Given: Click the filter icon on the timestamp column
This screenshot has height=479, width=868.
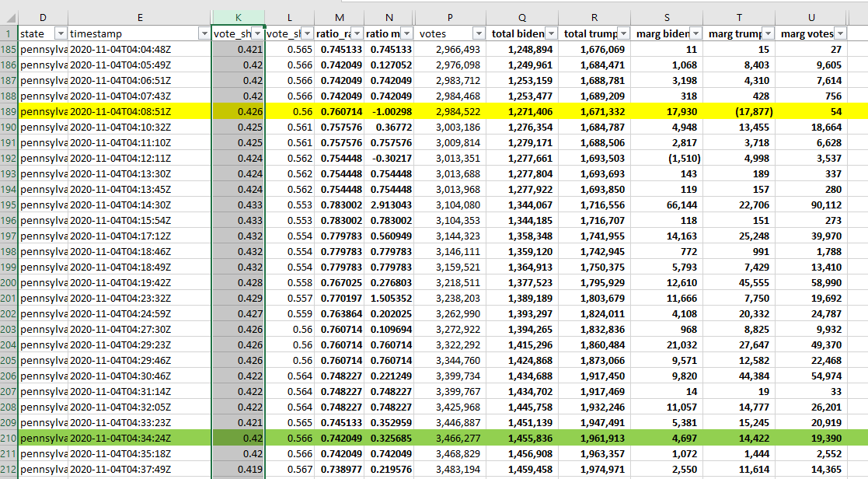Looking at the screenshot, I should pos(204,34).
